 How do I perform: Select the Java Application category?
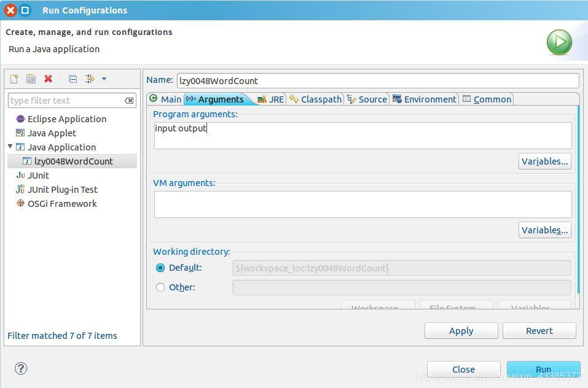[61, 147]
